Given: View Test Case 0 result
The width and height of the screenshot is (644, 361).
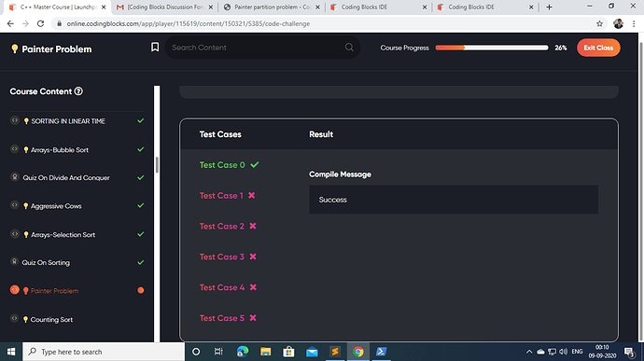Looking at the screenshot, I should [222, 165].
